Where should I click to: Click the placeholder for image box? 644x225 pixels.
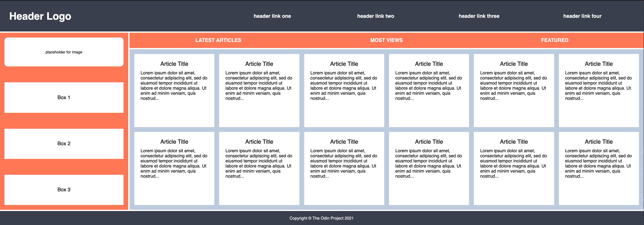(x=64, y=52)
